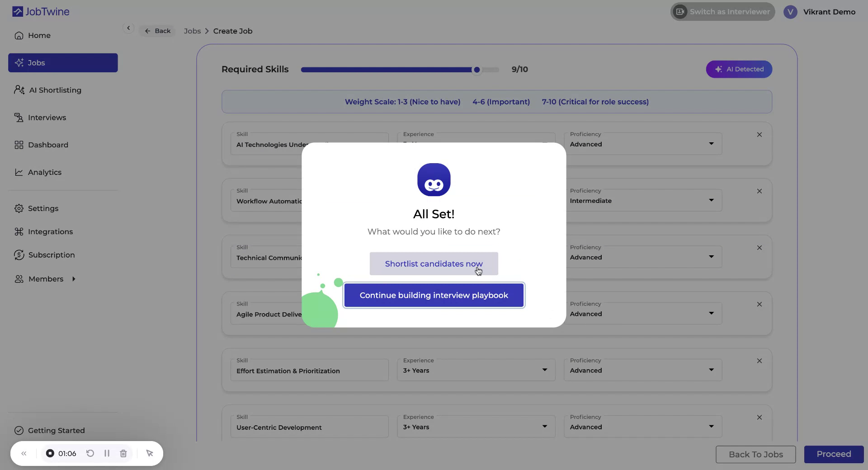Select the Jobs icon in sidebar
Image resolution: width=868 pixels, height=470 pixels.
tap(19, 63)
